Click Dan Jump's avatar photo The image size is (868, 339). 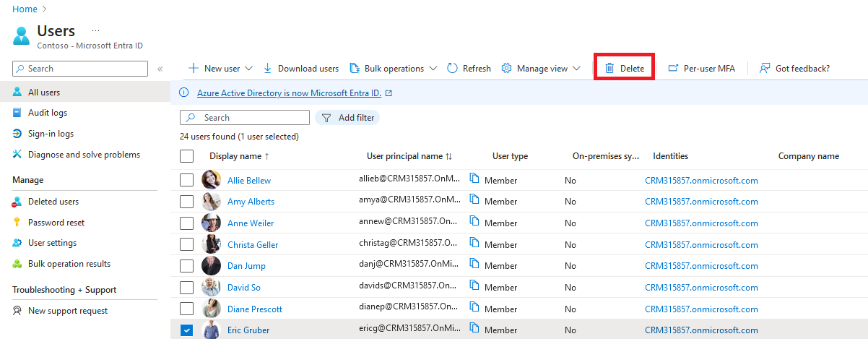[x=211, y=265]
